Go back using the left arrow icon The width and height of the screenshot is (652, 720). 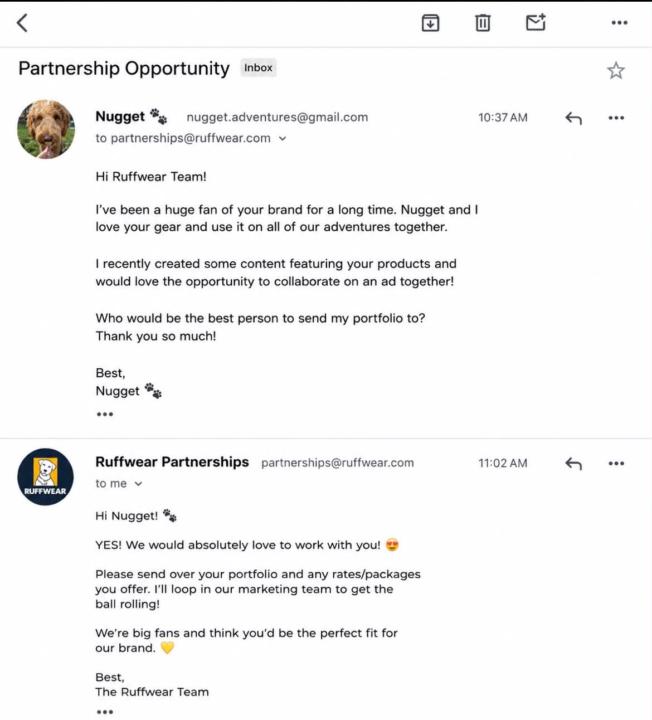tap(22, 23)
